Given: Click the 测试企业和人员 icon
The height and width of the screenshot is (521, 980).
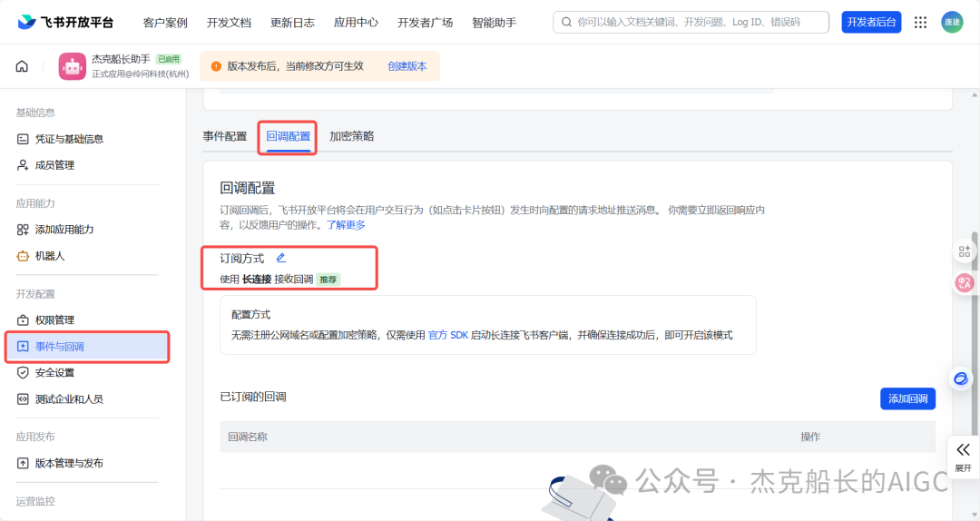Looking at the screenshot, I should click(x=23, y=399).
